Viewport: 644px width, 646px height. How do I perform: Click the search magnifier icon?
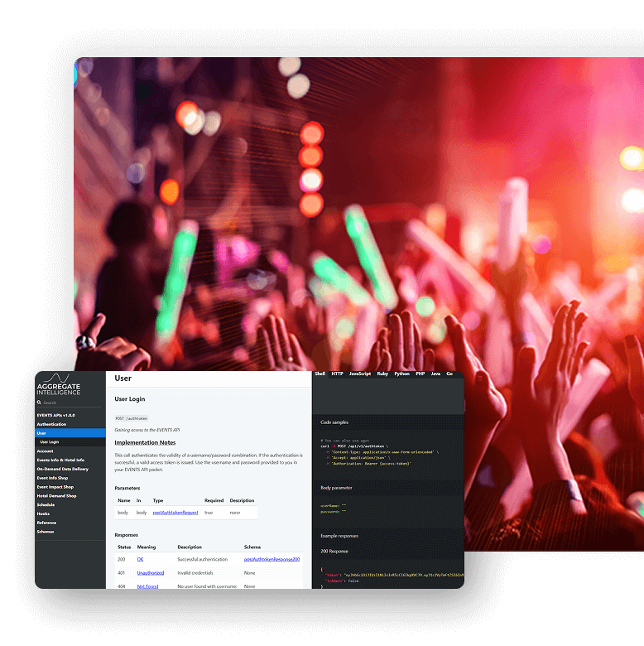click(39, 403)
